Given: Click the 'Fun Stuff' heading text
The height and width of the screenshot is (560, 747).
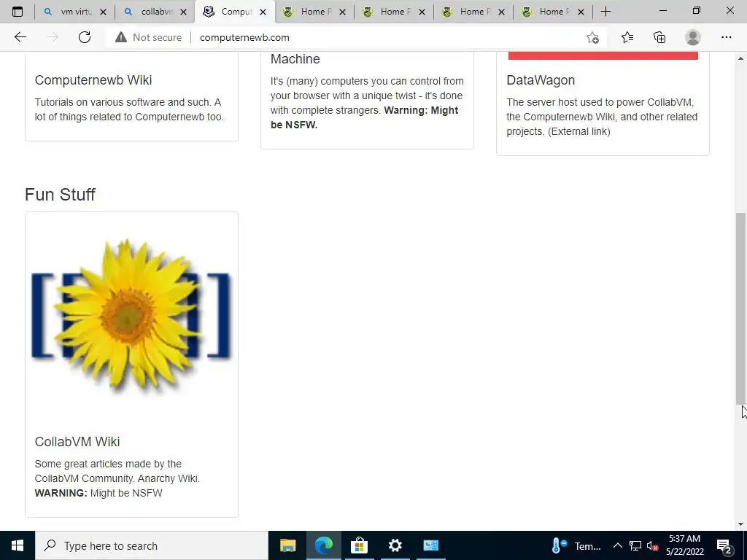Looking at the screenshot, I should [x=60, y=194].
